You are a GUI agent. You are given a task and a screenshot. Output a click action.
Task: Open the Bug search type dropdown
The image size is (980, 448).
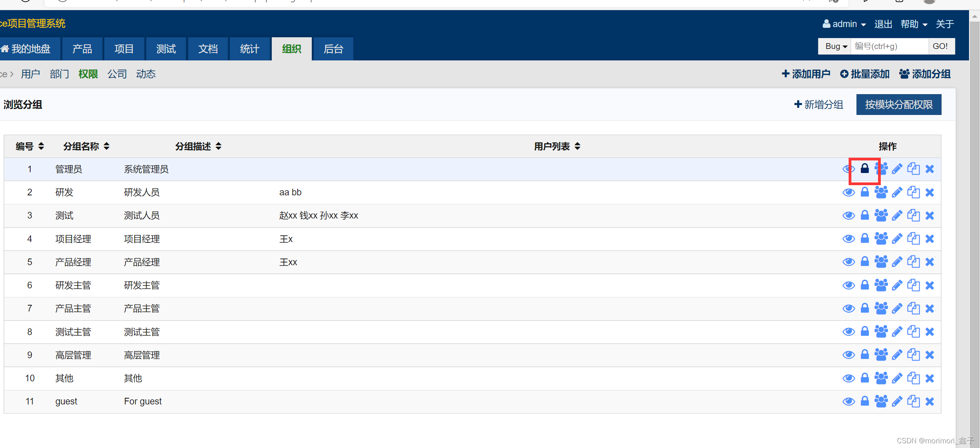click(x=835, y=46)
